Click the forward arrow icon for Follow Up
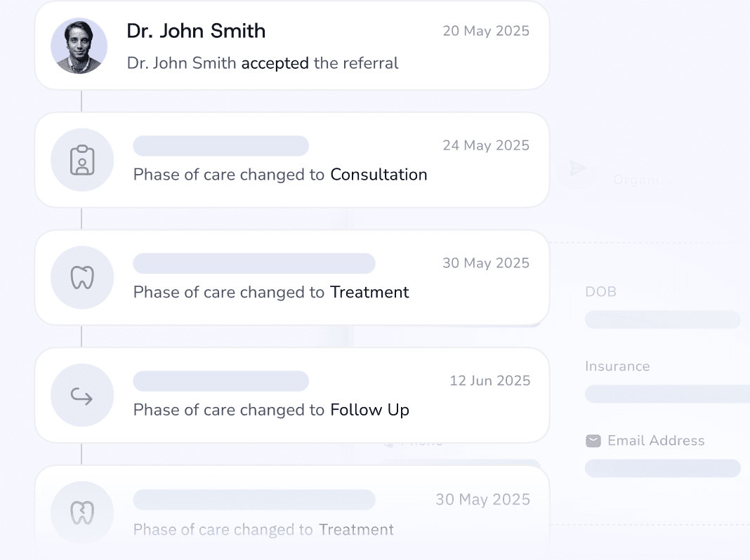Image resolution: width=750 pixels, height=560 pixels. pyautogui.click(x=81, y=396)
